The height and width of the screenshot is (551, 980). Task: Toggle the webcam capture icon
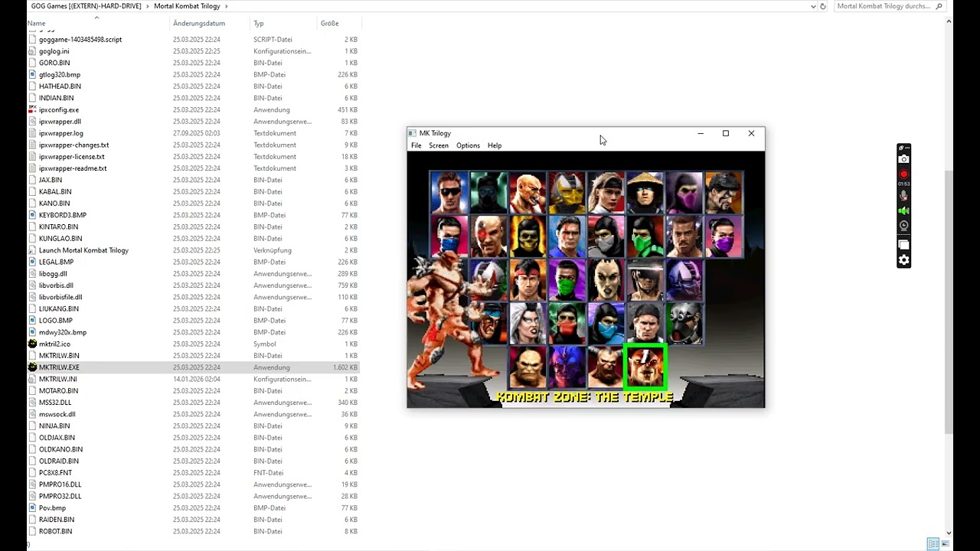[x=903, y=226]
